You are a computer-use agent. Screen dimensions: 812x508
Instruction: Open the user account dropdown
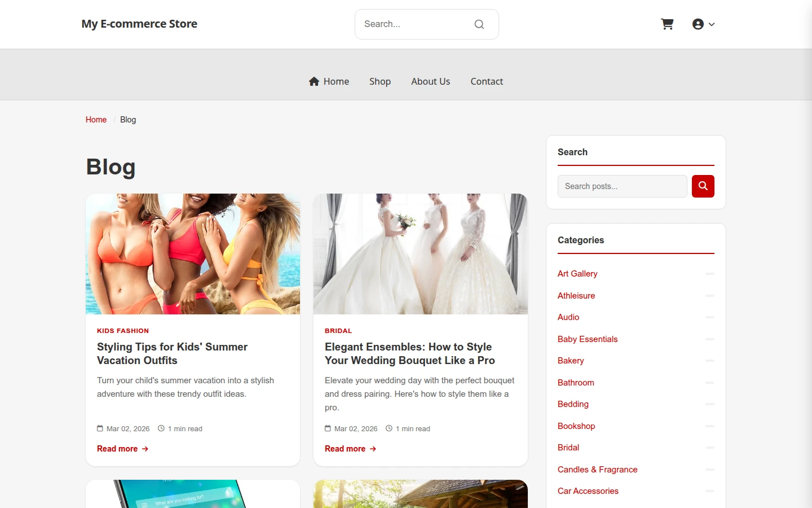tap(703, 24)
